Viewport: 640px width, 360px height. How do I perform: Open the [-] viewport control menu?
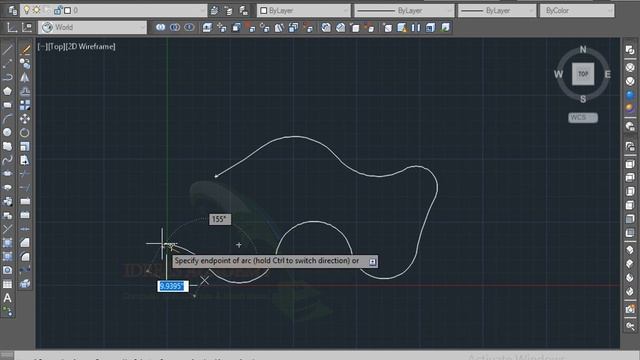42,47
